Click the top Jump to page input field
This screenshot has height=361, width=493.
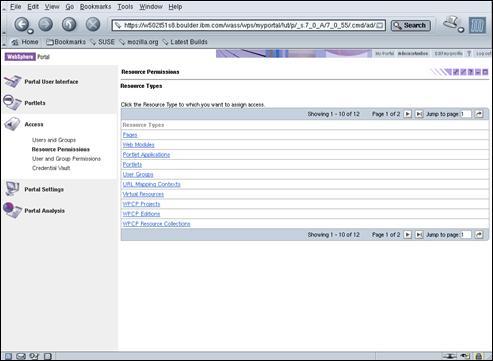(466, 114)
